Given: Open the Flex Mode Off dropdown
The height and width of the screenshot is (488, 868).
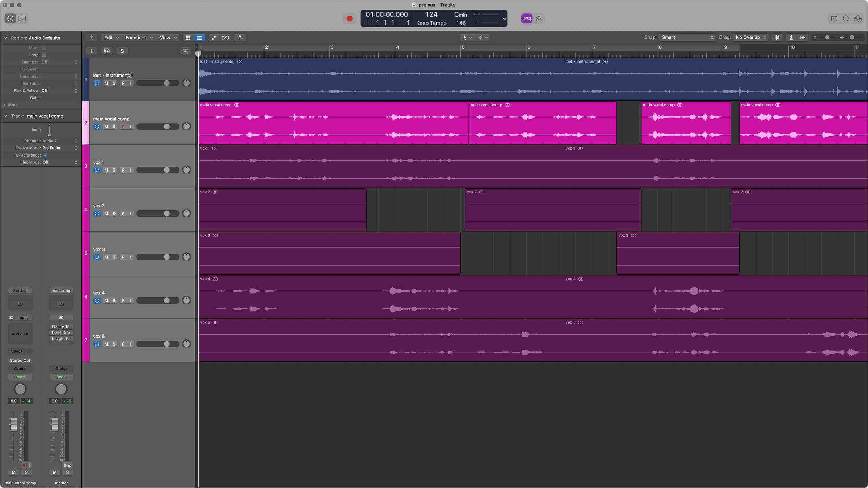Looking at the screenshot, I should (60, 162).
